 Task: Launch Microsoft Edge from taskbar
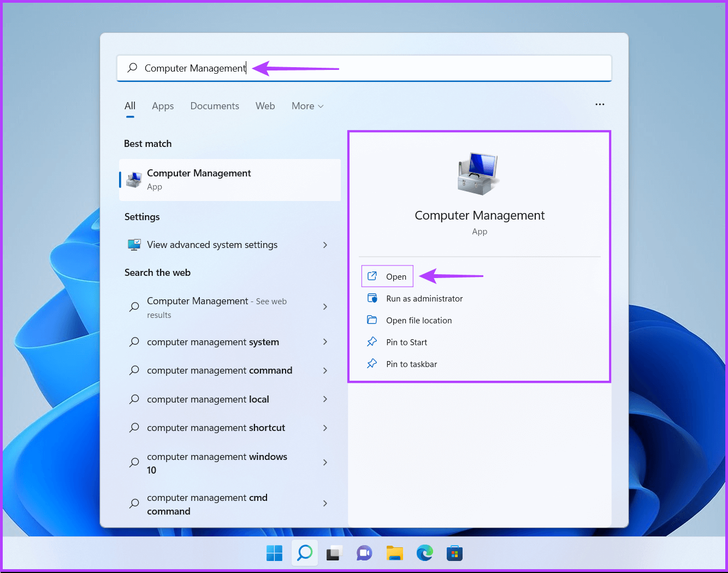[x=424, y=553]
